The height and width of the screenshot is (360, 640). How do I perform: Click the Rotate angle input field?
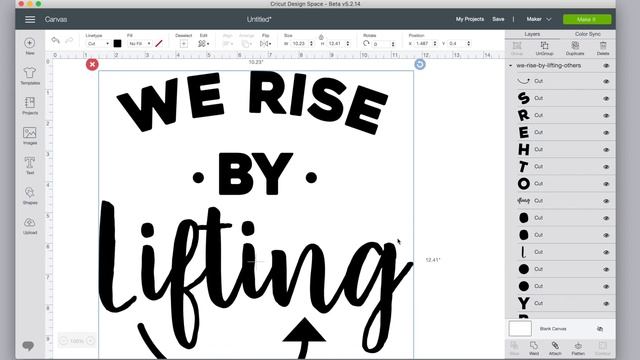(381, 44)
